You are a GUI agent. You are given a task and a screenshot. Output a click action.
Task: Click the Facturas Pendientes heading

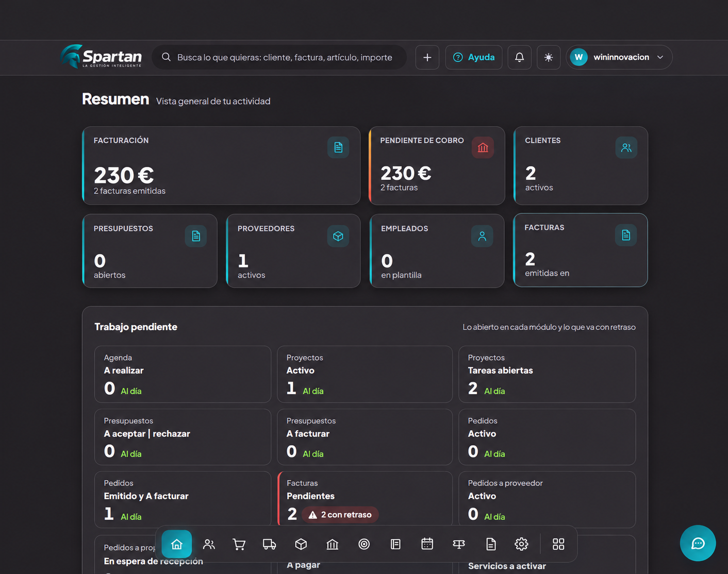point(310,496)
